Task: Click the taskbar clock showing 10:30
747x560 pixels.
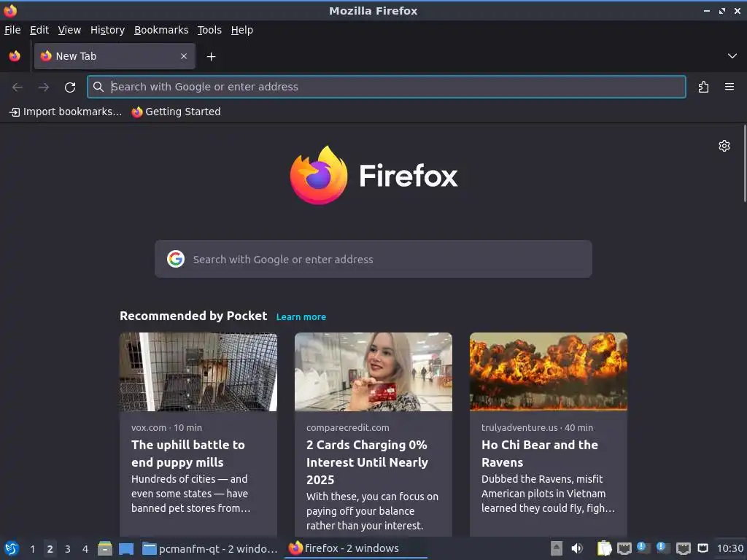Action: pos(730,548)
